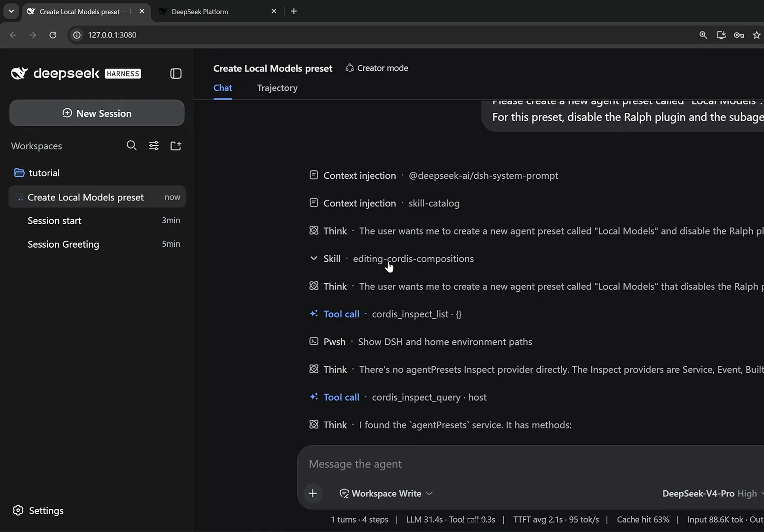Open the Workspace Write permission dropdown

(x=386, y=494)
